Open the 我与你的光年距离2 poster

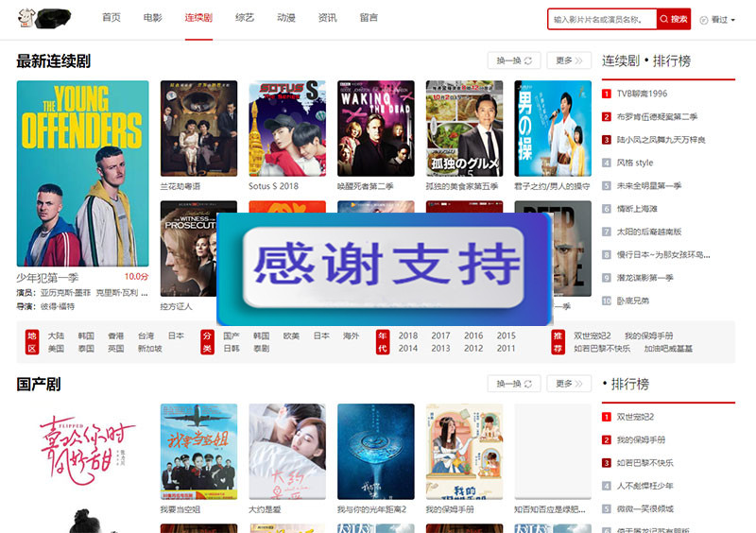376,452
